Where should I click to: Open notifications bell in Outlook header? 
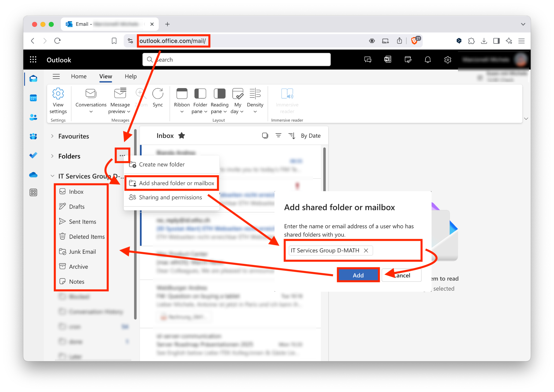428,60
